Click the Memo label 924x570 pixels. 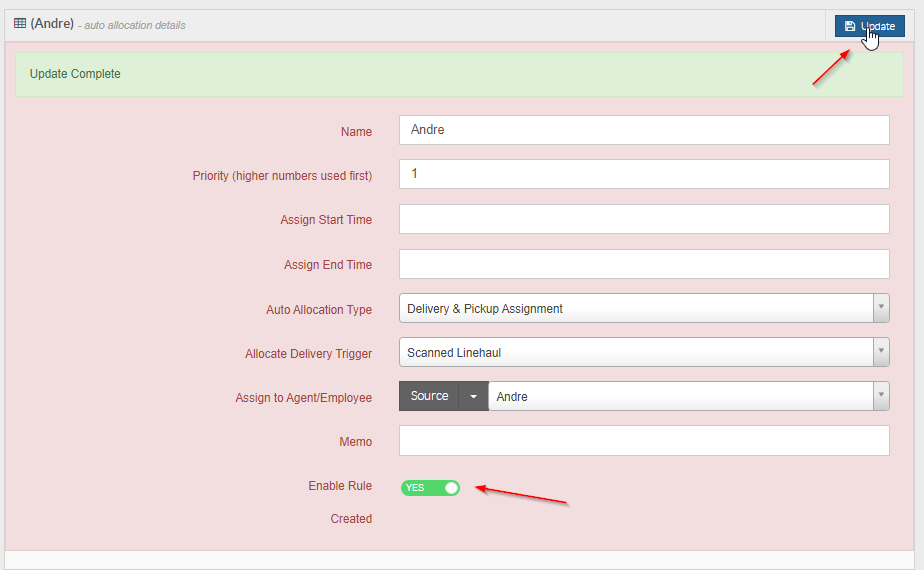[x=355, y=441]
